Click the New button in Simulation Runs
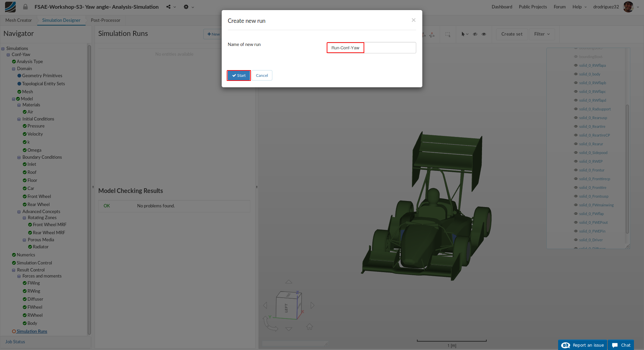The width and height of the screenshot is (644, 350). [213, 34]
